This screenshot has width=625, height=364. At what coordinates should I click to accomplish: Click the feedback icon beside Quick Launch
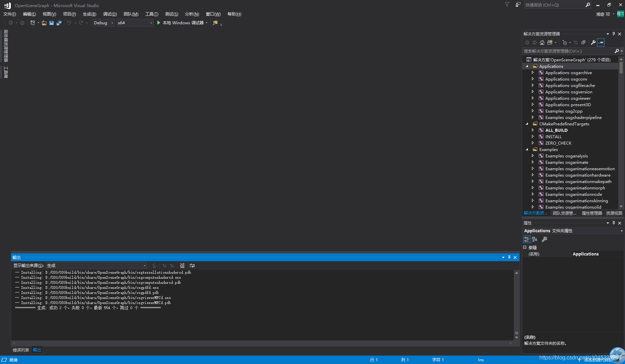coord(518,5)
